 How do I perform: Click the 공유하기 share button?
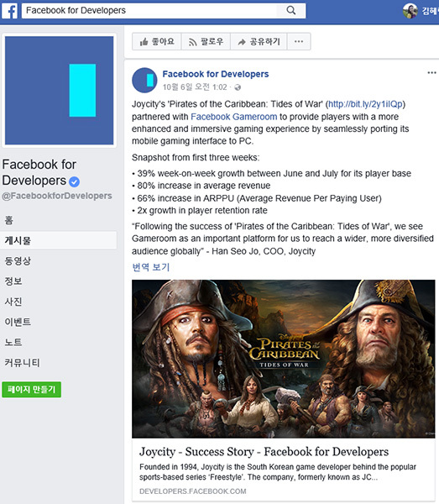[x=259, y=41]
